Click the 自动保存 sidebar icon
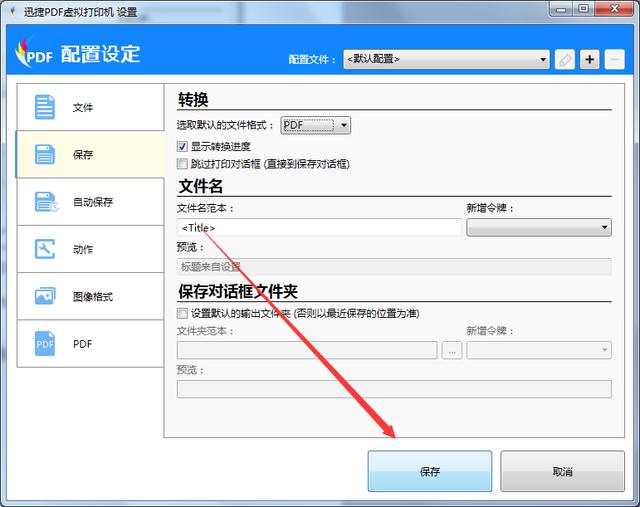This screenshot has height=507, width=640. pyautogui.click(x=46, y=202)
